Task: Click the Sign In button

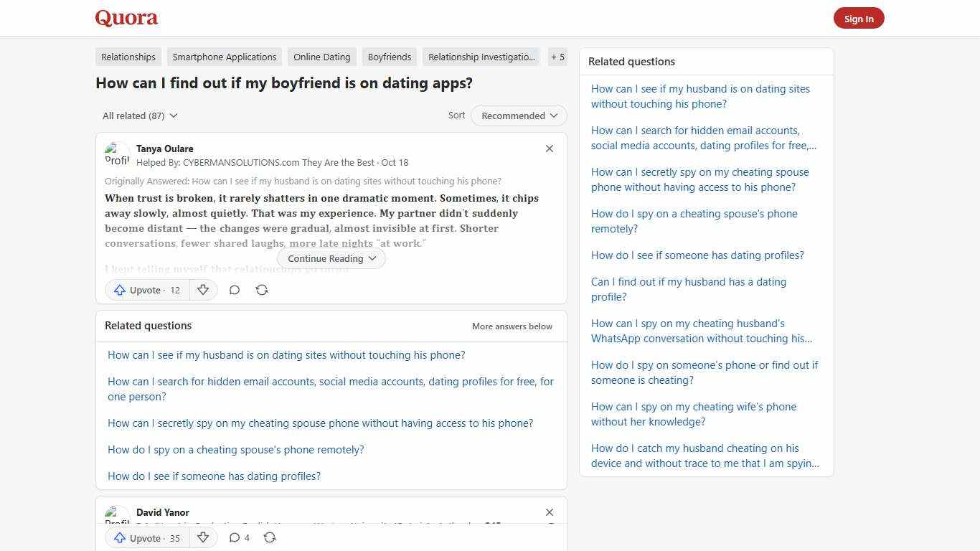Action: coord(859,18)
